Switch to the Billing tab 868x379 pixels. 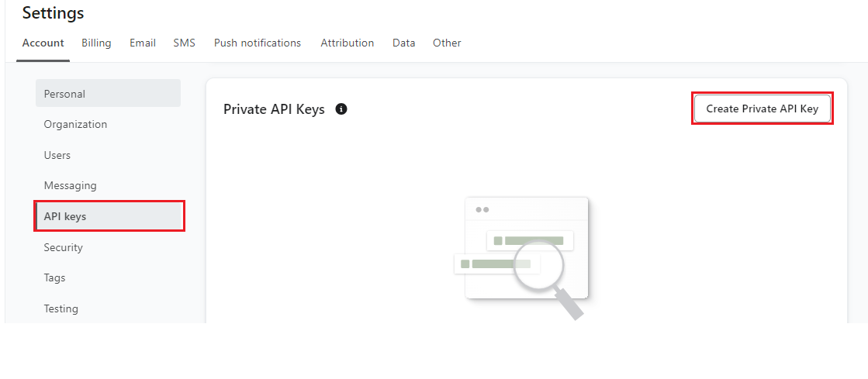click(96, 43)
